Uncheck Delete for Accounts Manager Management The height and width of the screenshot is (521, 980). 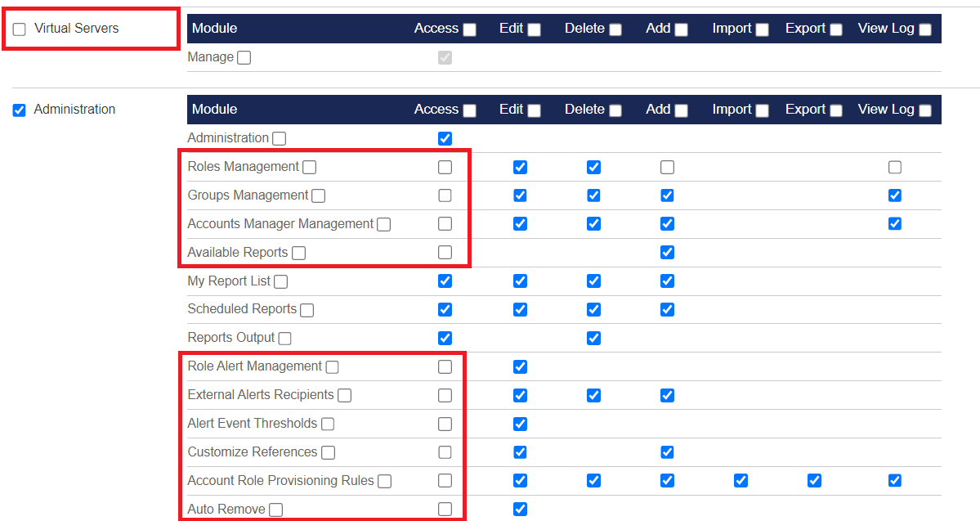pos(593,223)
